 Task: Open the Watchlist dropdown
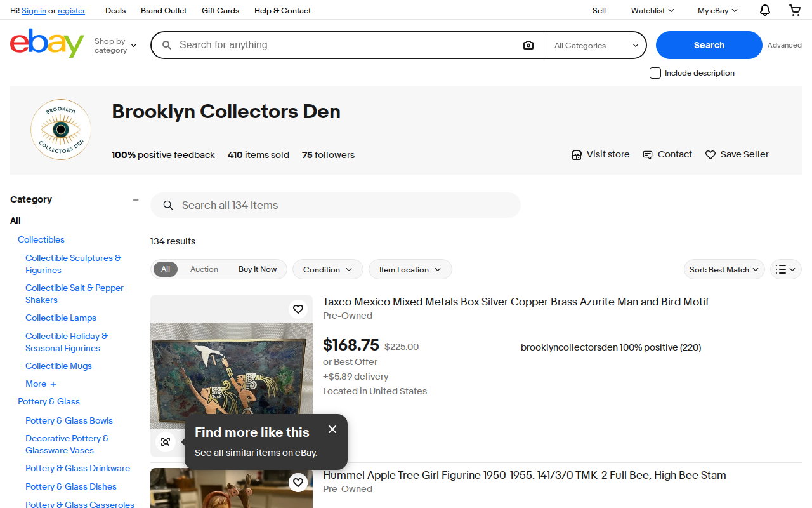coord(652,10)
